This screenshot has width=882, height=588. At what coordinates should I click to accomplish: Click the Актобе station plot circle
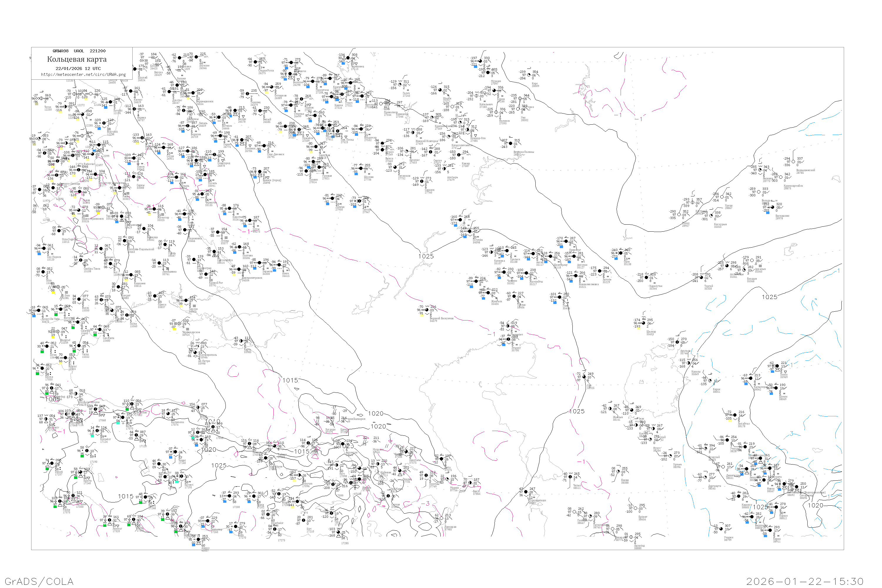tap(600, 271)
